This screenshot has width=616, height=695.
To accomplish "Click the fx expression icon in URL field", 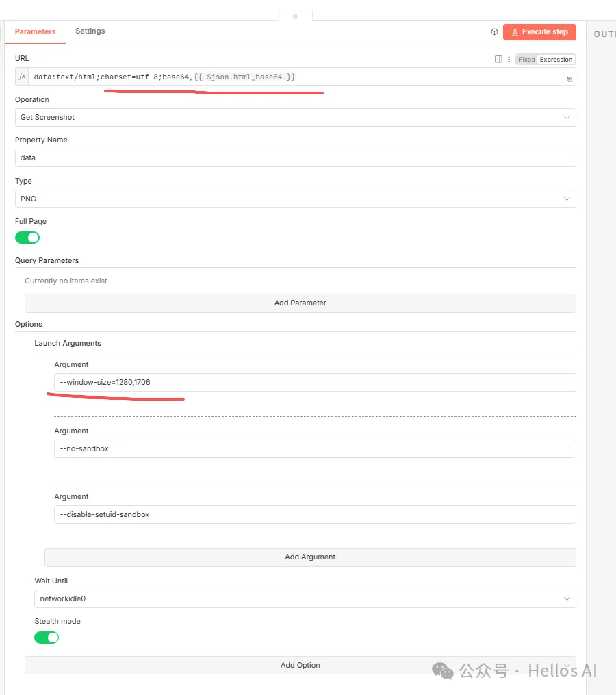I will click(22, 77).
